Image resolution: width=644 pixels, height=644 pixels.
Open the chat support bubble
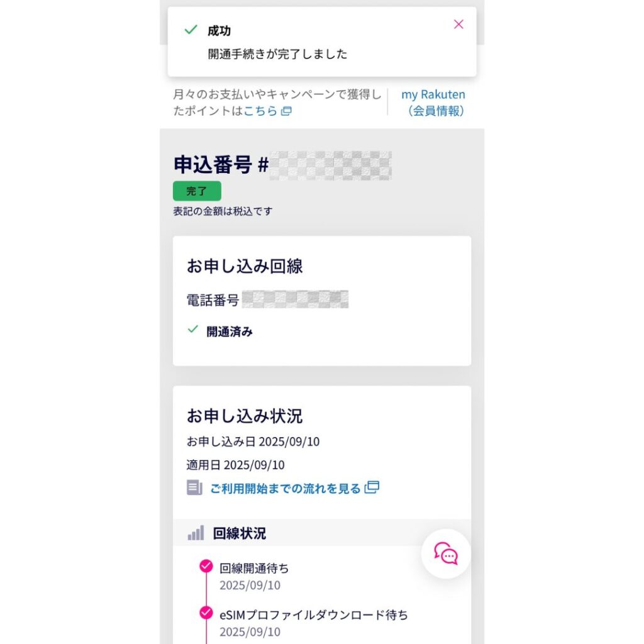(x=446, y=554)
